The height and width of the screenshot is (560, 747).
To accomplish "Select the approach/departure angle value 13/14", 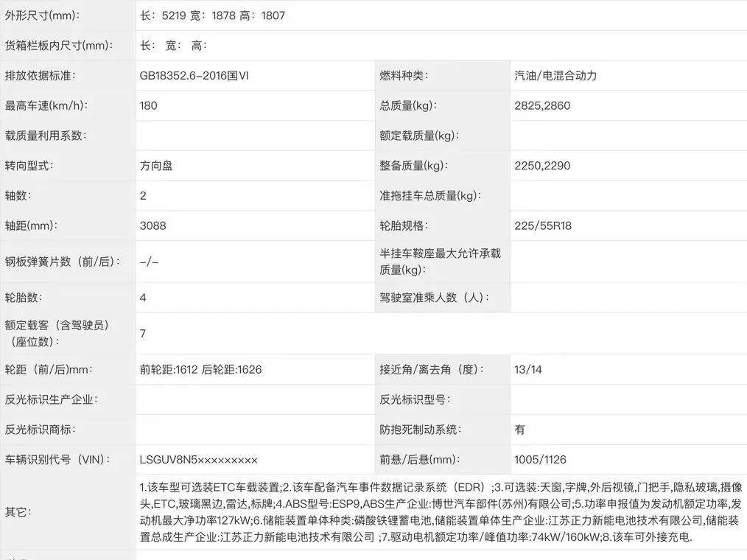I will click(x=528, y=369).
